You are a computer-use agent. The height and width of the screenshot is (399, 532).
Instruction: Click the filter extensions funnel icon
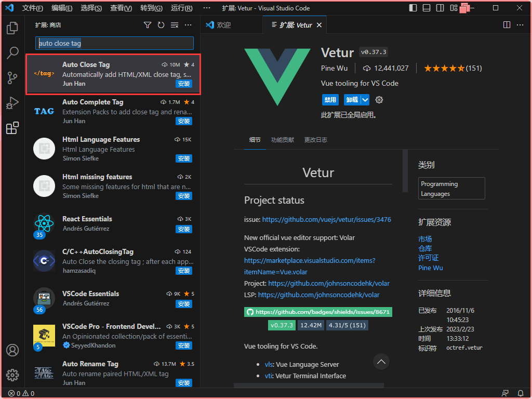point(148,25)
